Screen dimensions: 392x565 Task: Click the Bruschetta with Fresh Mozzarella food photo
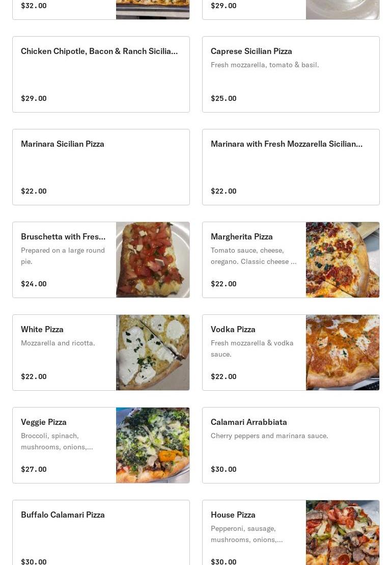click(153, 260)
